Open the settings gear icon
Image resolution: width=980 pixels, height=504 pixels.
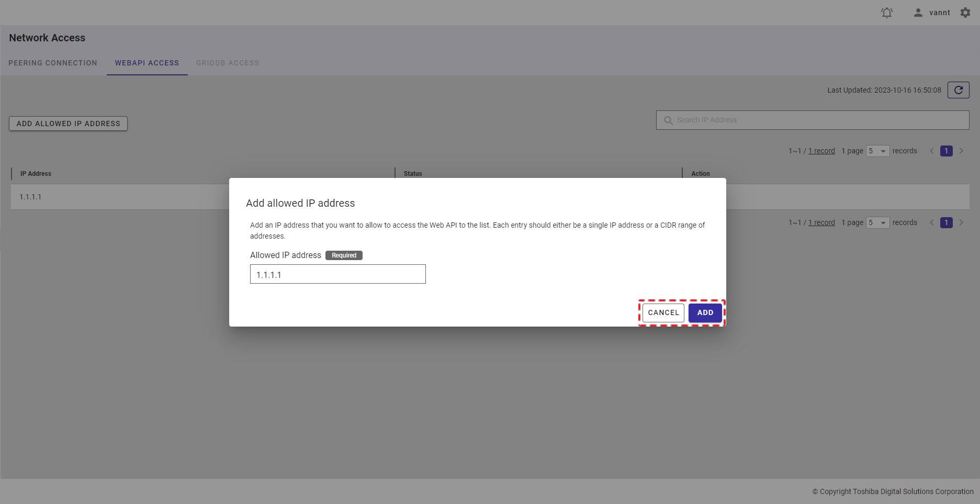point(965,13)
